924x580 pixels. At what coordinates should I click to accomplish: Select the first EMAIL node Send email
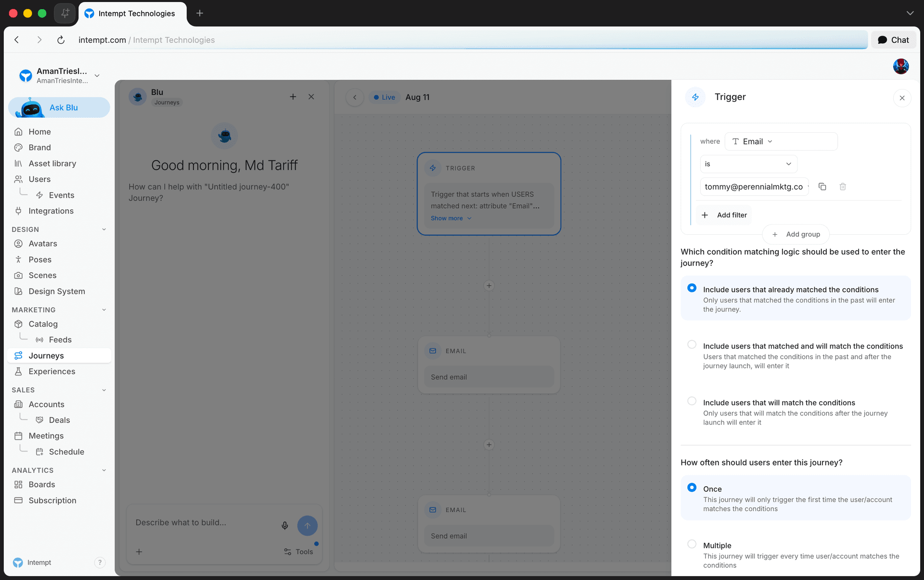(489, 366)
